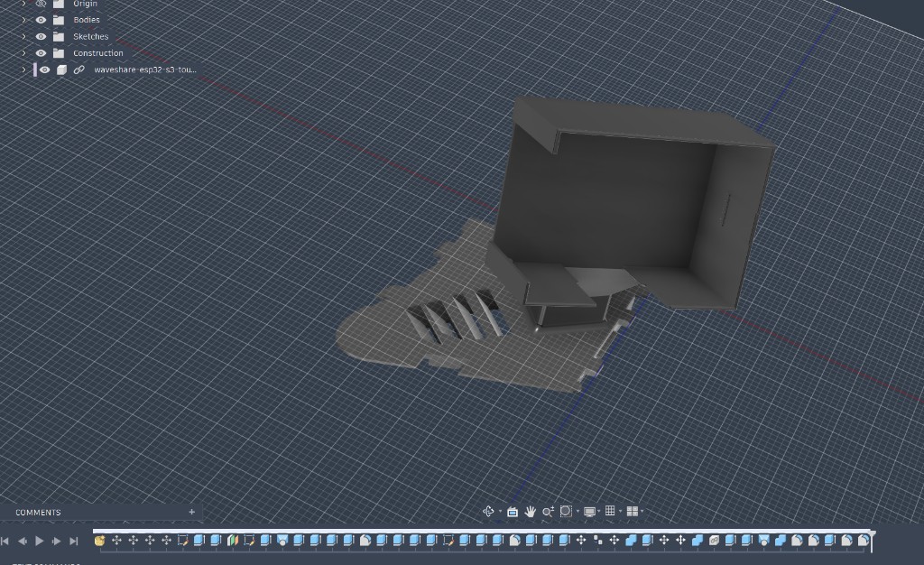Jump to the end of the timeline
Image resolution: width=924 pixels, height=565 pixels.
[74, 541]
